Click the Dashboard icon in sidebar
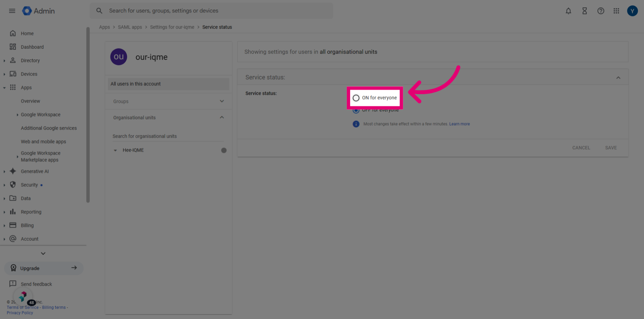 pos(13,47)
